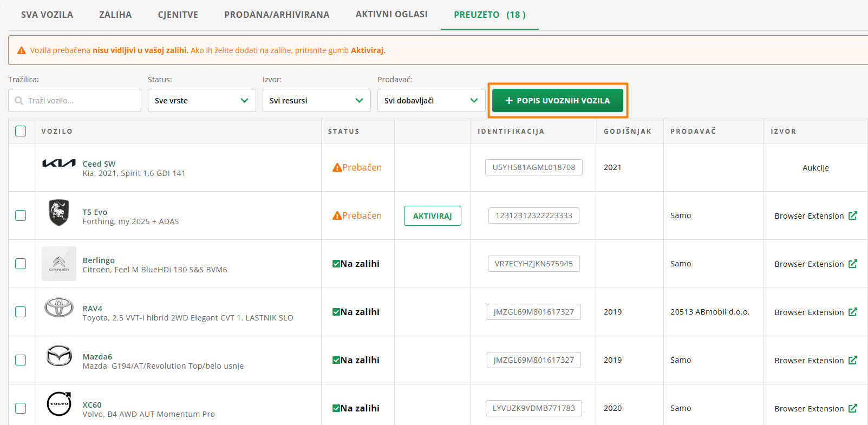
Task: Open the Prodavač 'Svi dobavljači' dropdown
Action: click(x=431, y=101)
